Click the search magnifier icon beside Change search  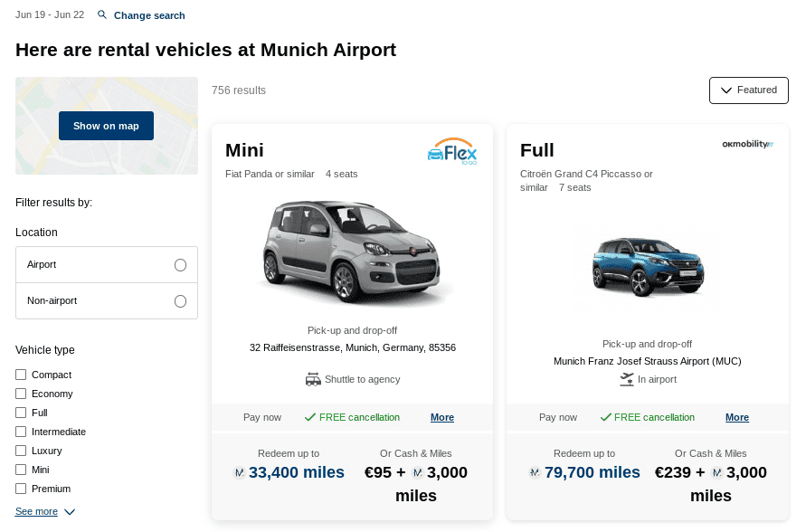[x=102, y=15]
